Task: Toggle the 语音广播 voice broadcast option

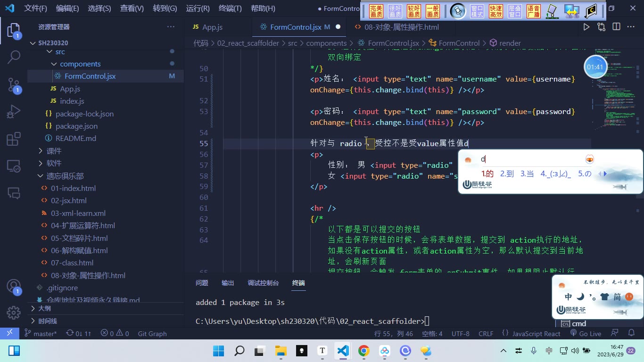Action: point(534,11)
